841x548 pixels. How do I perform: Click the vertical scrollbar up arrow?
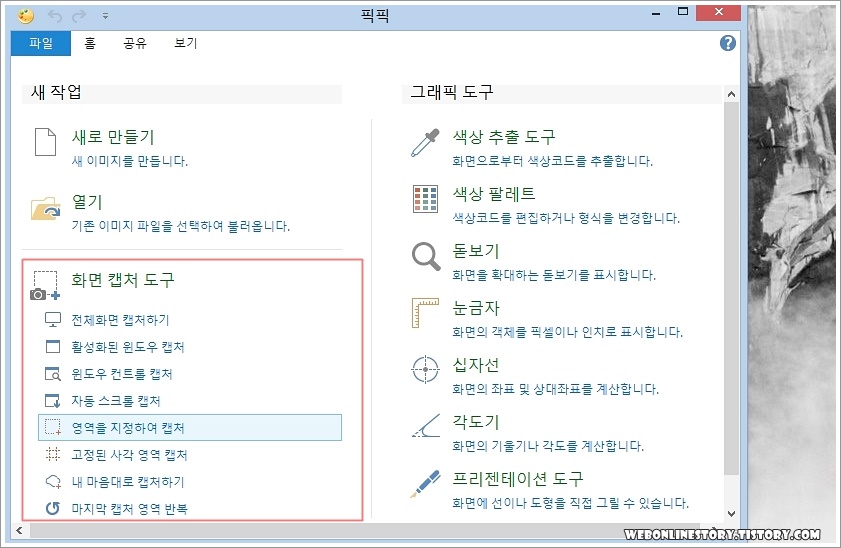pos(731,94)
